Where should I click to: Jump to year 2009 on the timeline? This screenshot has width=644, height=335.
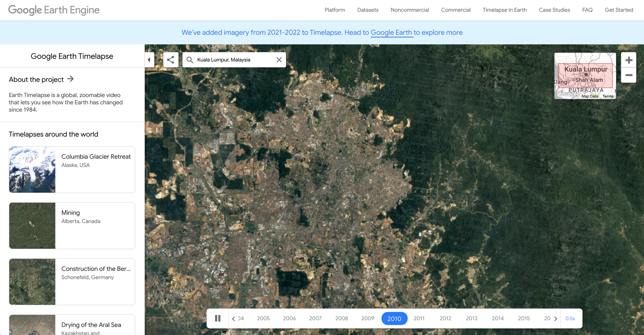click(368, 318)
